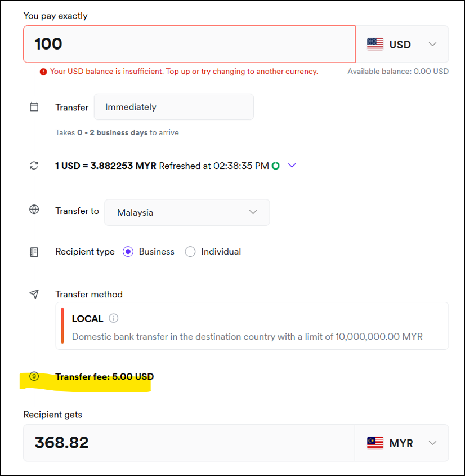465x476 pixels.
Task: Click the globe icon beside Transfer to
Action: tap(34, 210)
